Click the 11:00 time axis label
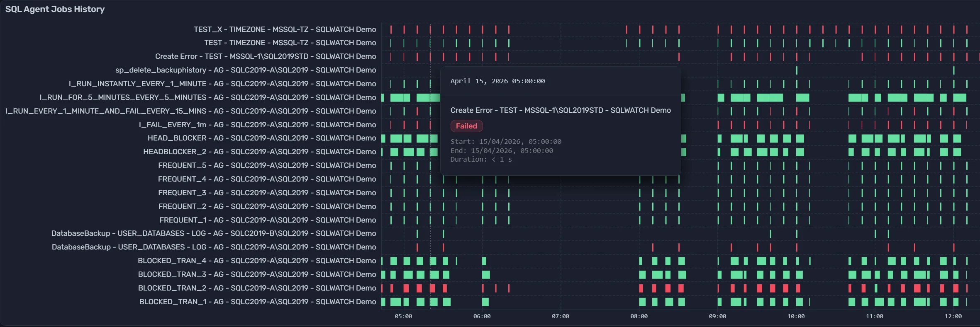The height and width of the screenshot is (327, 980). click(874, 316)
